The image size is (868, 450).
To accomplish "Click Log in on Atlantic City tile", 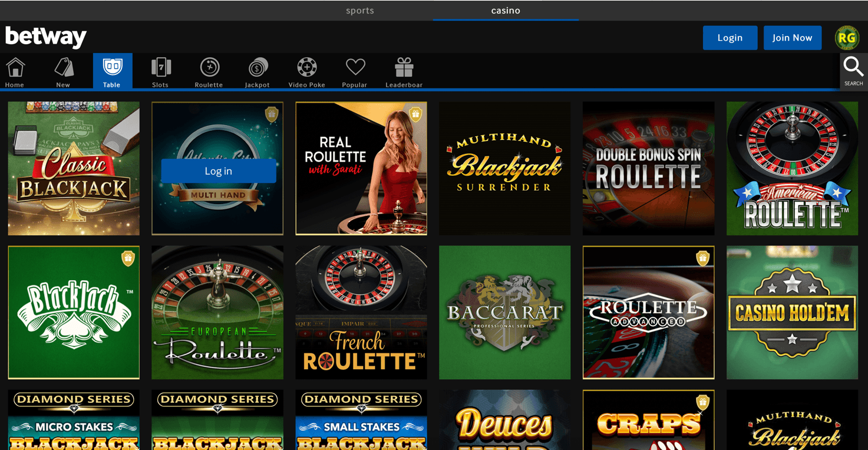I will (218, 171).
